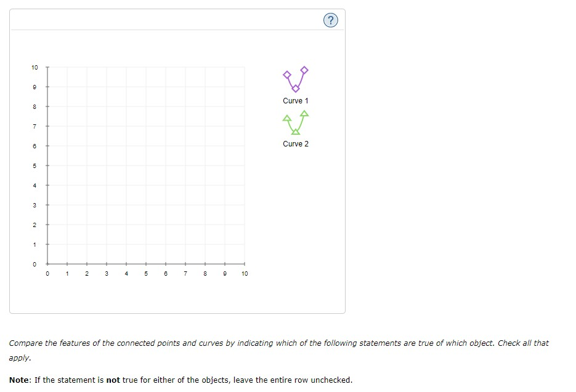Click the number 10 on the x-axis
The height and width of the screenshot is (392, 576).
click(244, 273)
